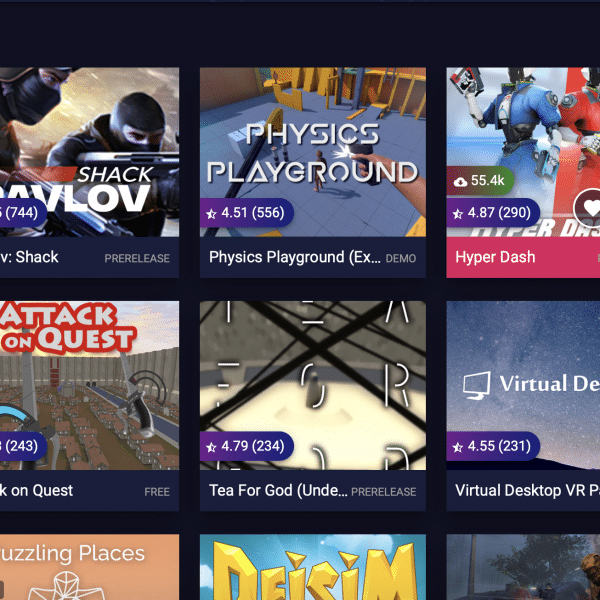Open the Attack on Quest cover image
This screenshot has height=600, width=600.
point(89,385)
